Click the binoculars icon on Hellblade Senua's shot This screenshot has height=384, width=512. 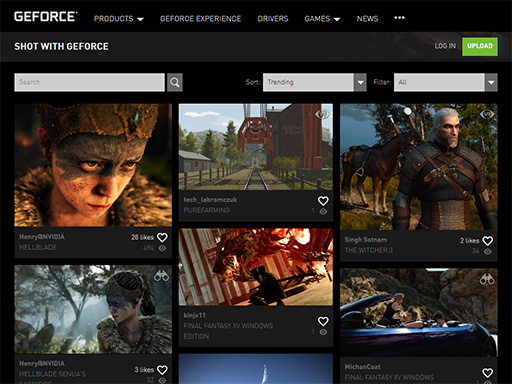161,276
